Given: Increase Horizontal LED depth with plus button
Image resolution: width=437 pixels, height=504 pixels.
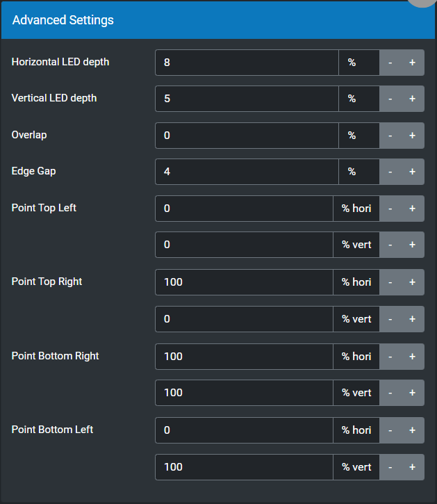Looking at the screenshot, I should (x=412, y=63).
